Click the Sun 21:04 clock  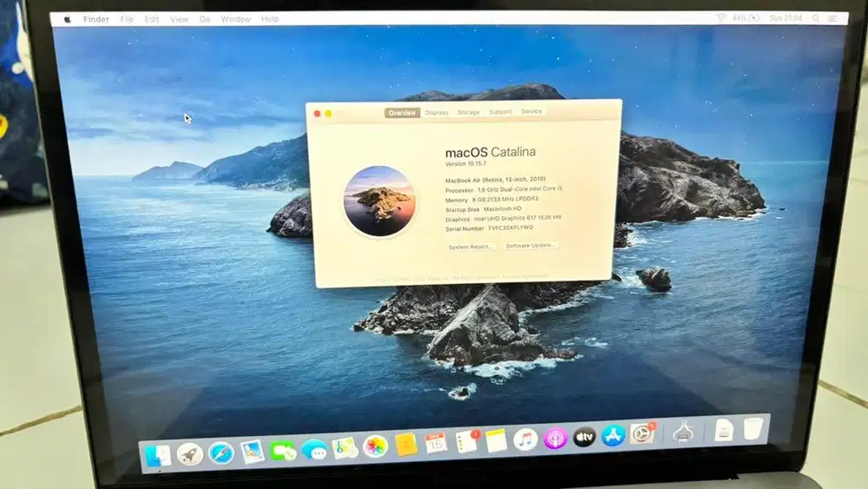pyautogui.click(x=786, y=18)
